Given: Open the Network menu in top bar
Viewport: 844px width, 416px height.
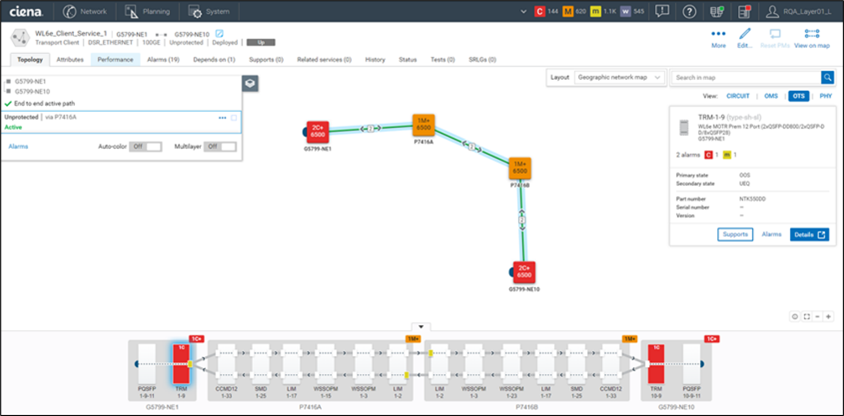Looking at the screenshot, I should (x=85, y=11).
